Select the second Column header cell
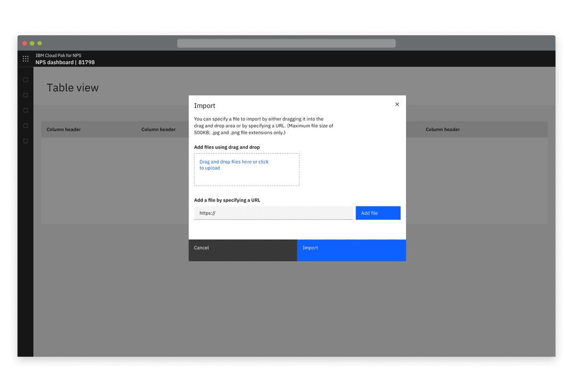The image size is (573, 392). coord(158,129)
